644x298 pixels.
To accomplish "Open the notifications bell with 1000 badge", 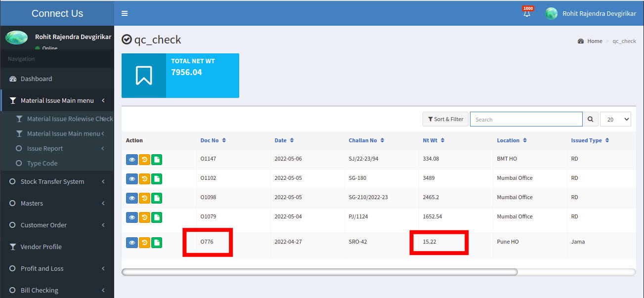I will [527, 13].
